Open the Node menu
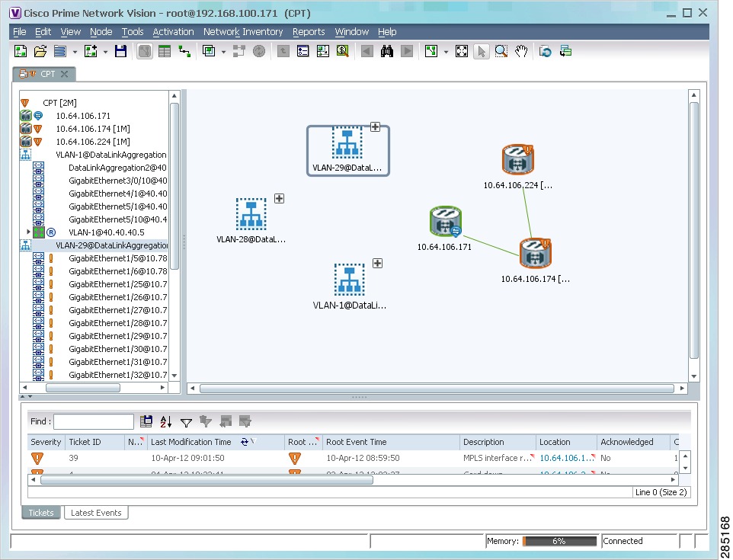The image size is (733, 560). (101, 32)
